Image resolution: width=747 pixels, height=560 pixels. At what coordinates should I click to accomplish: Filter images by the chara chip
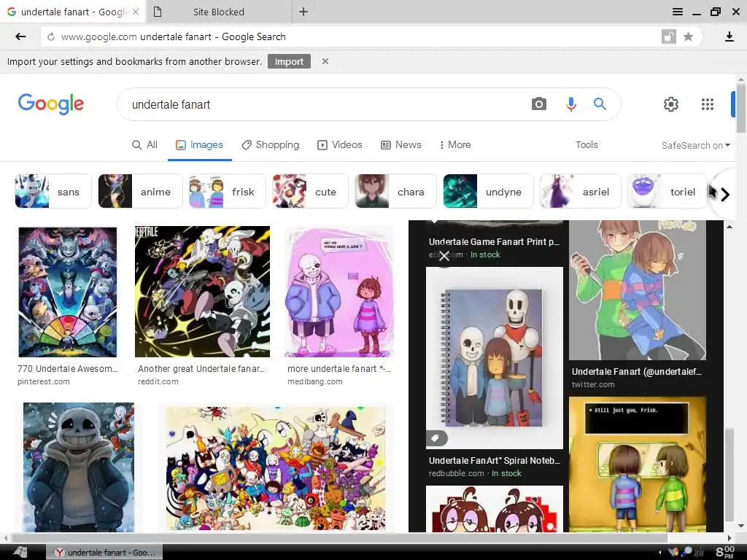coord(395,192)
